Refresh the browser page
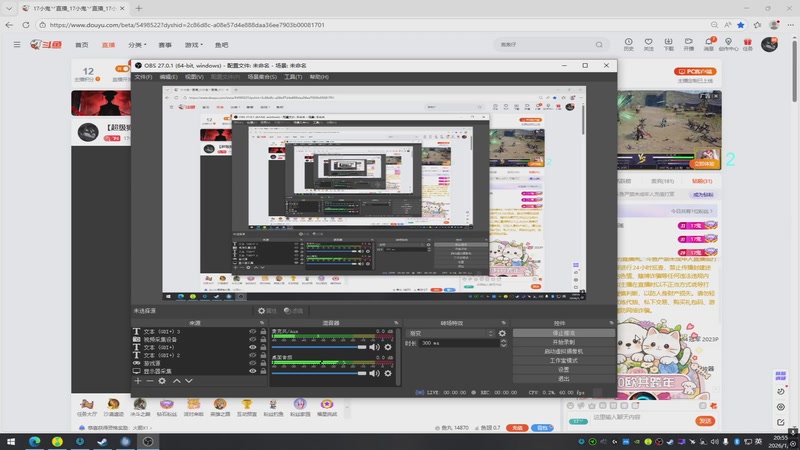The width and height of the screenshot is (800, 450). (26, 24)
